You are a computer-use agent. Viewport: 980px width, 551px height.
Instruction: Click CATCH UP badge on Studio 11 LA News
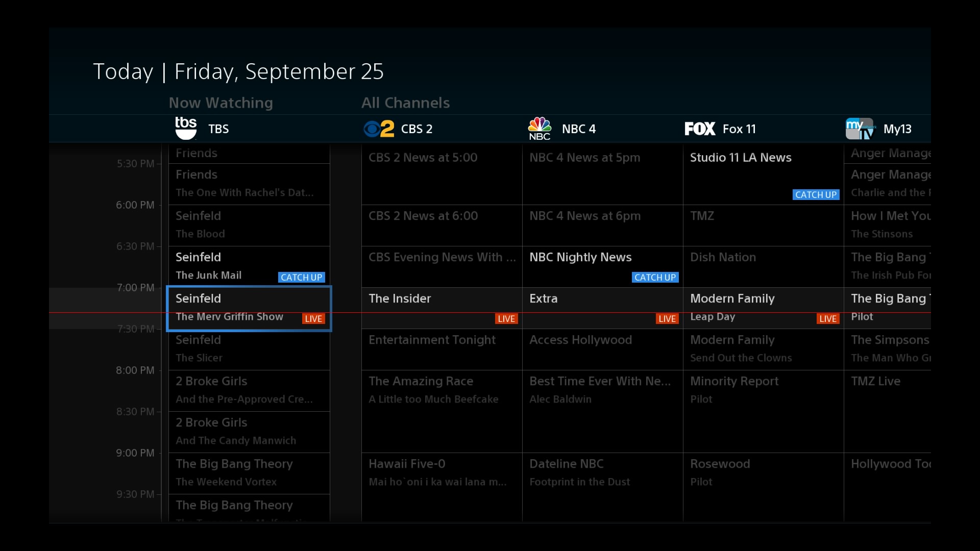816,194
